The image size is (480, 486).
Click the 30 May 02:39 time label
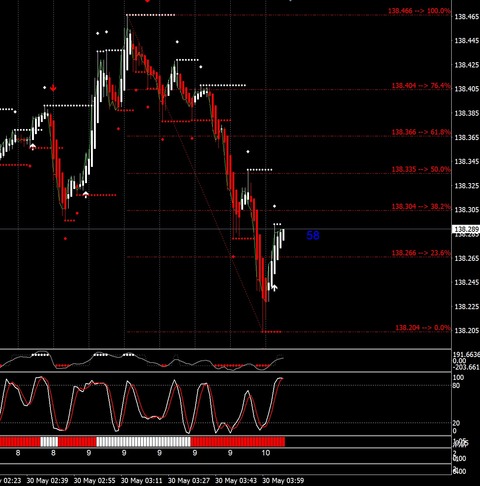[47, 481]
